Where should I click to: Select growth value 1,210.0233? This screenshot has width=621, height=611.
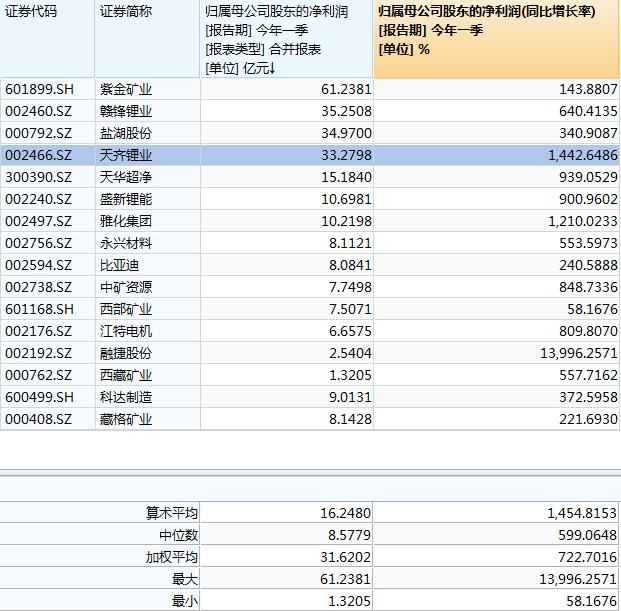[x=583, y=221]
